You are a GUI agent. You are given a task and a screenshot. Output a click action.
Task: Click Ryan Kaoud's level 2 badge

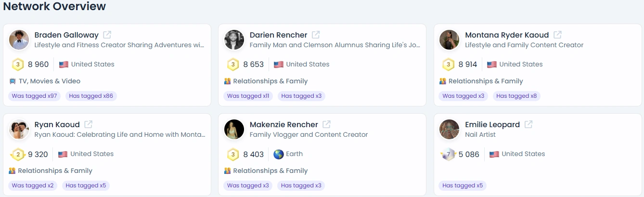point(18,154)
